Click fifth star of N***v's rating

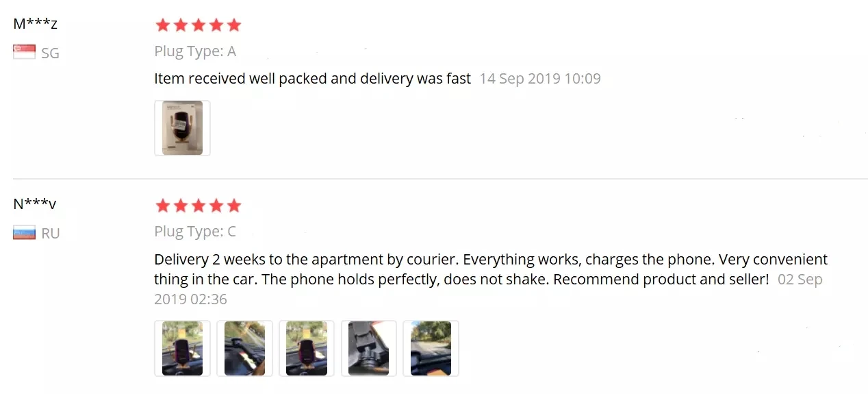pyautogui.click(x=234, y=206)
